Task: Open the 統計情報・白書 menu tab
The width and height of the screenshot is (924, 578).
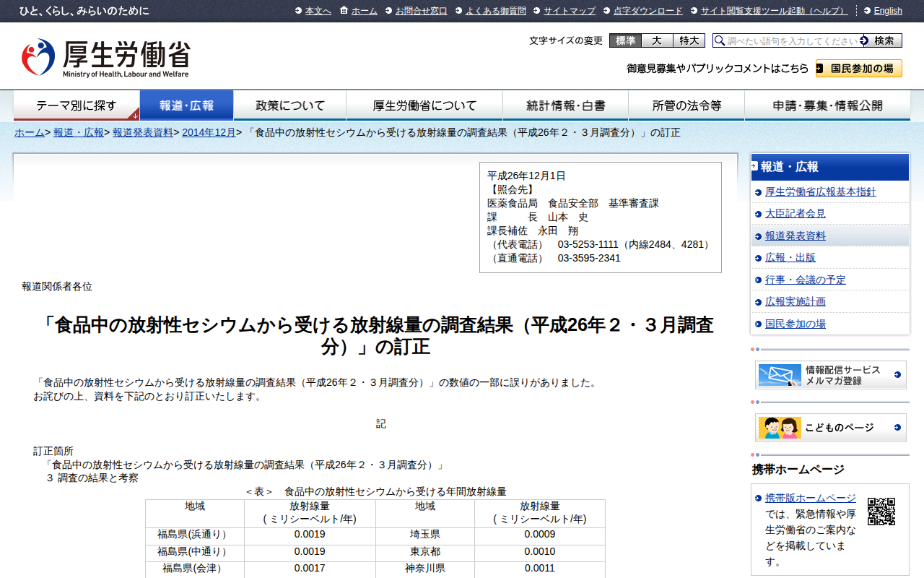Action: coord(565,105)
